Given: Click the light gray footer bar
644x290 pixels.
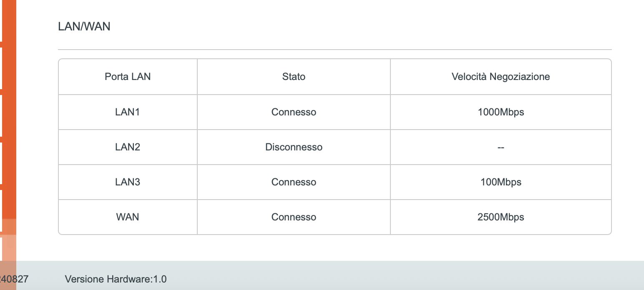Looking at the screenshot, I should point(375,275).
